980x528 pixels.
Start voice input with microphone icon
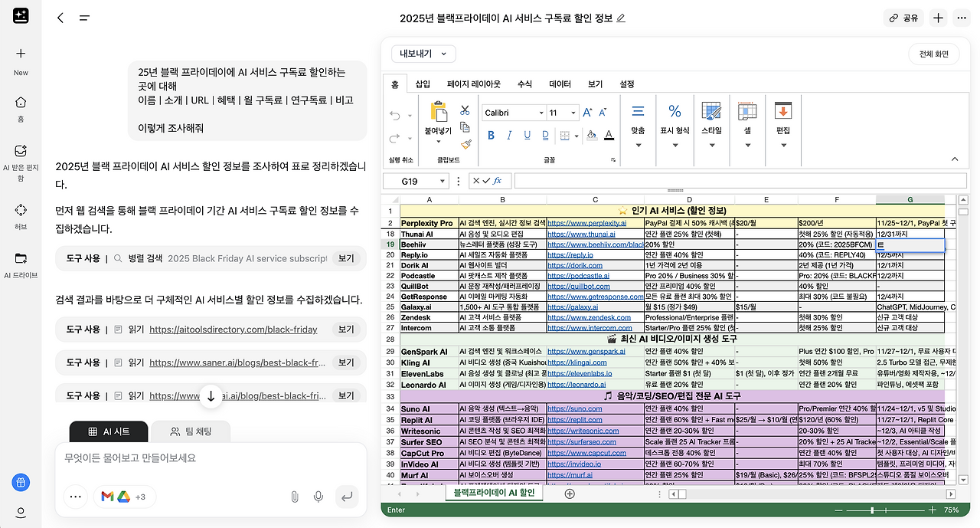click(318, 497)
